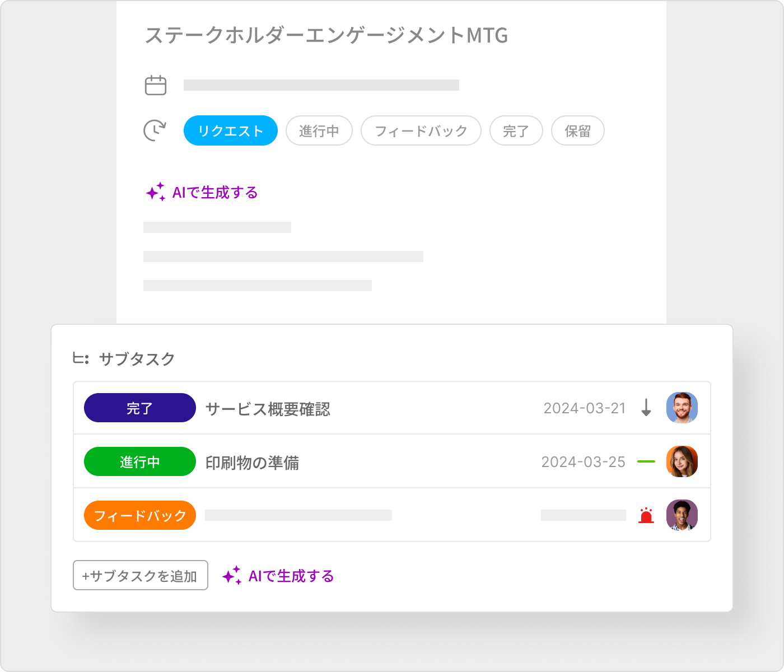Open the red-haired woman's assignee avatar
Image resolution: width=784 pixels, height=672 pixels.
coord(682,461)
